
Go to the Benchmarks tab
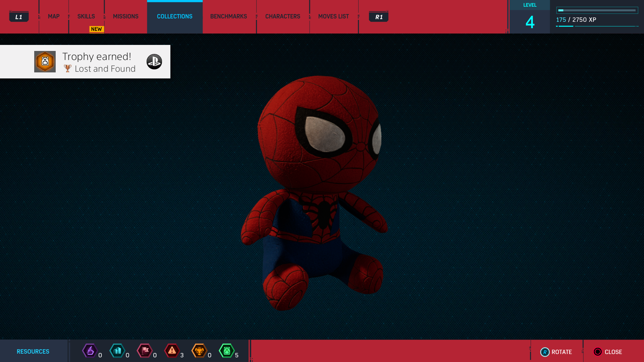229,16
